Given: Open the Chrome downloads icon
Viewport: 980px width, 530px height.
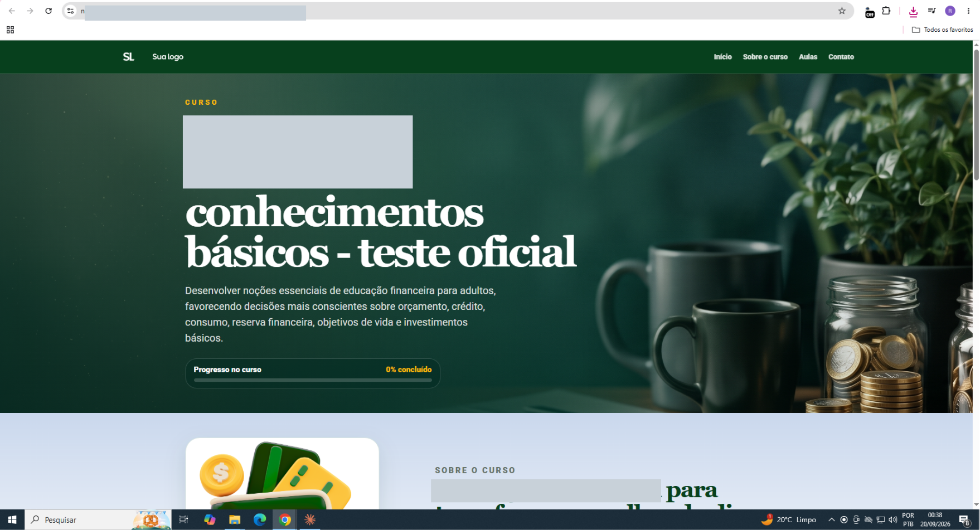Looking at the screenshot, I should (x=913, y=11).
